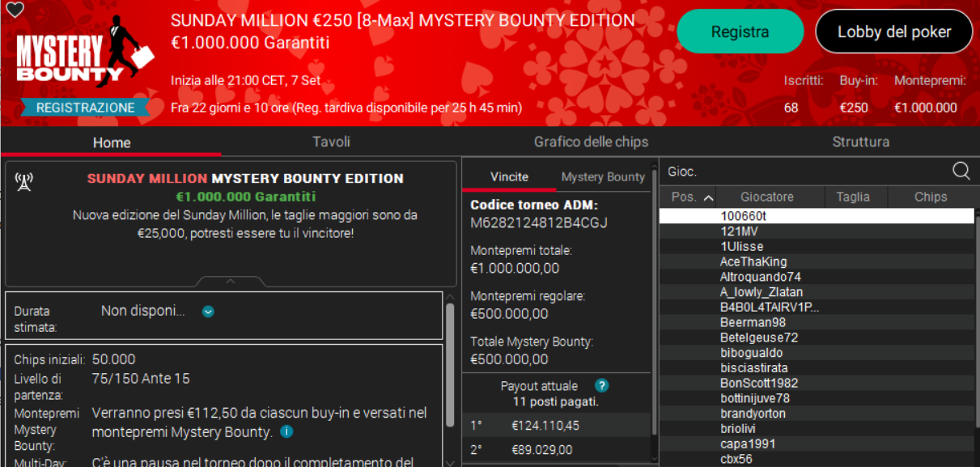Image resolution: width=980 pixels, height=467 pixels.
Task: Open the Struttura tab
Action: pyautogui.click(x=860, y=142)
